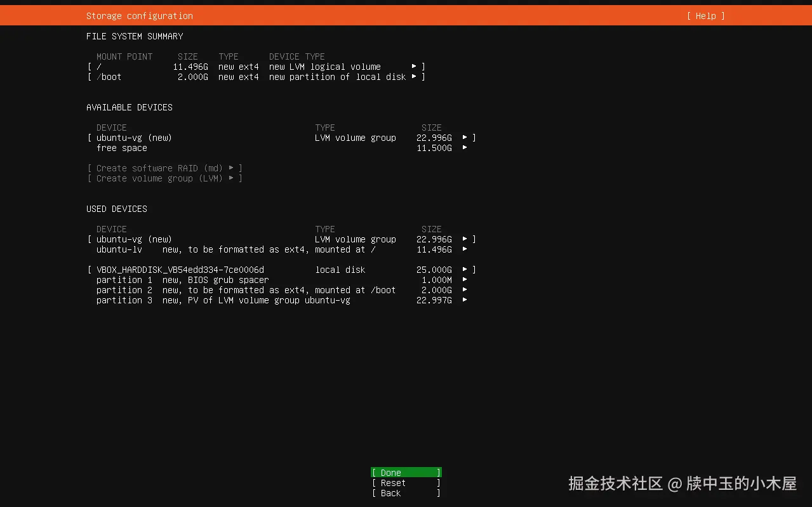
Task: Select the / mount point row
Action: coord(256,67)
